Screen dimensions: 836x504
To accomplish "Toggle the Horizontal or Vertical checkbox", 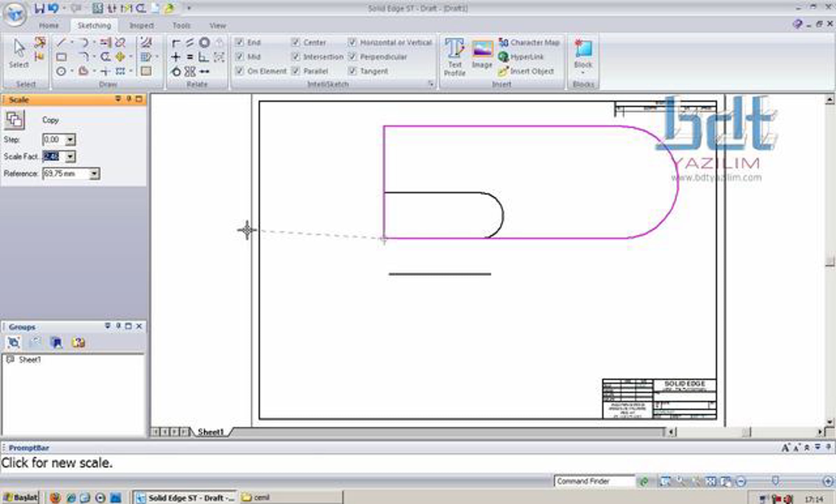I will [x=352, y=42].
